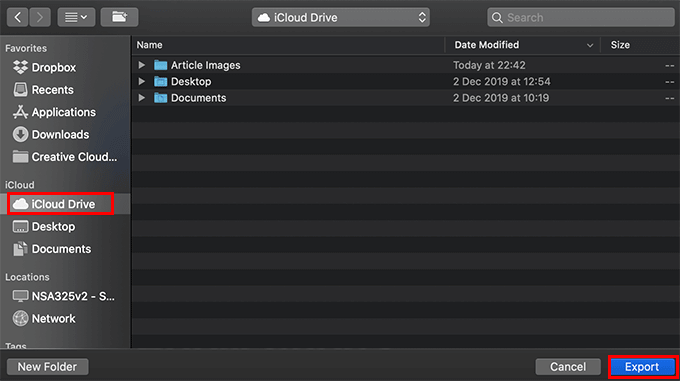This screenshot has width=680, height=381.
Task: Open Dropbox in the Favorites sidebar
Action: (45, 68)
